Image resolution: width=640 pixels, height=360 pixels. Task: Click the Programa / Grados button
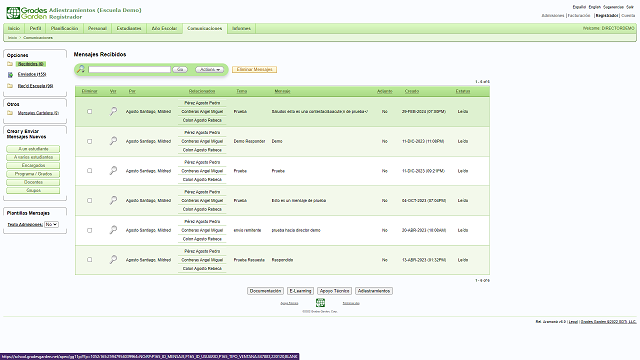(x=33, y=174)
